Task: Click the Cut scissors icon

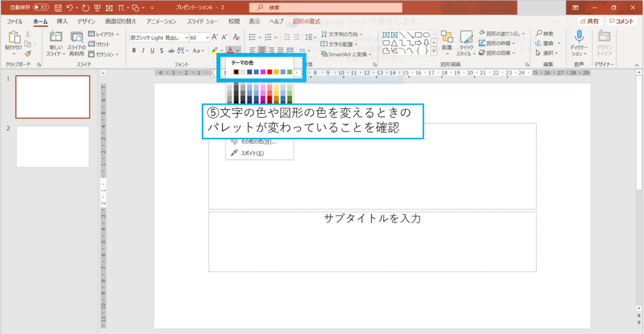Action: [28, 34]
